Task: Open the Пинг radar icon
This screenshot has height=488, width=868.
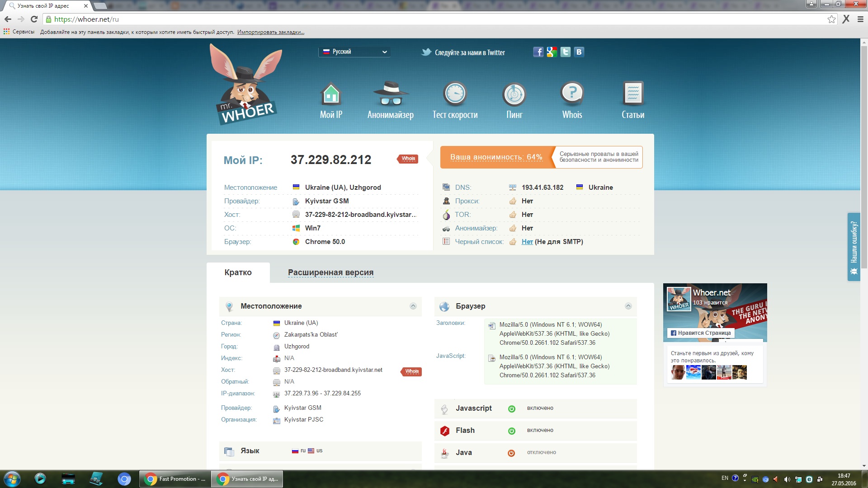Action: pos(514,94)
